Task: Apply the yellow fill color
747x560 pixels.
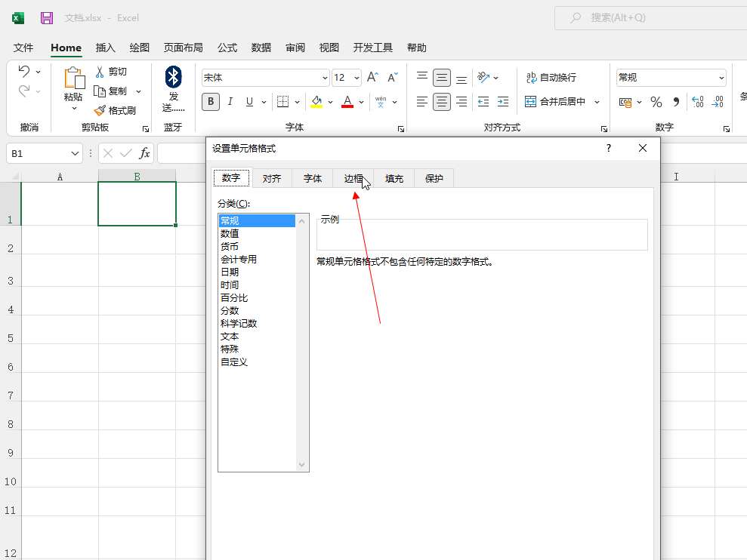Action: (x=316, y=101)
